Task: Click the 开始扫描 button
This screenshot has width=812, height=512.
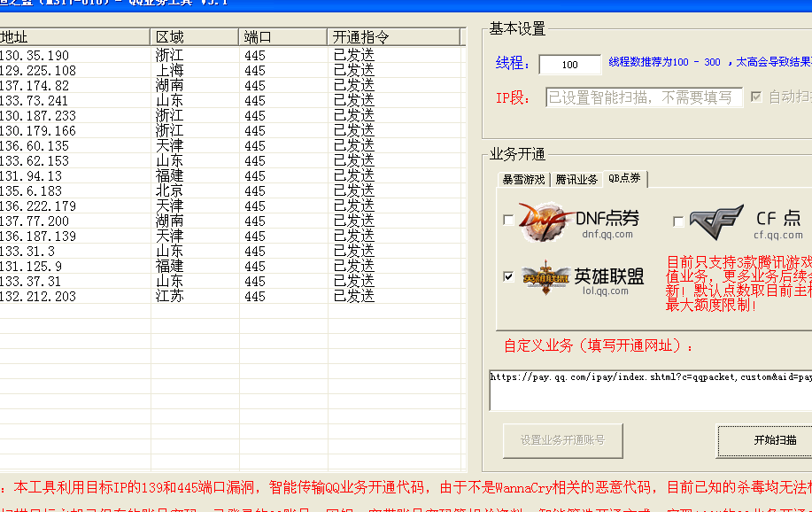Action: (764, 440)
